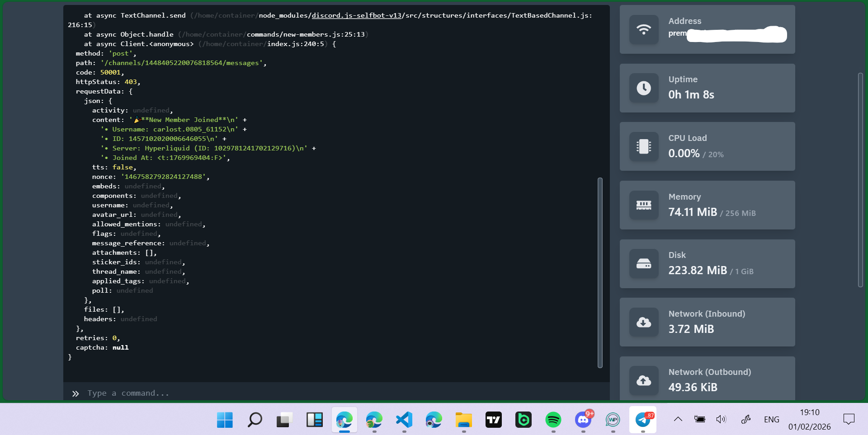Open the Widgets panel icon
Viewport: 868px width, 435px height.
tap(314, 420)
